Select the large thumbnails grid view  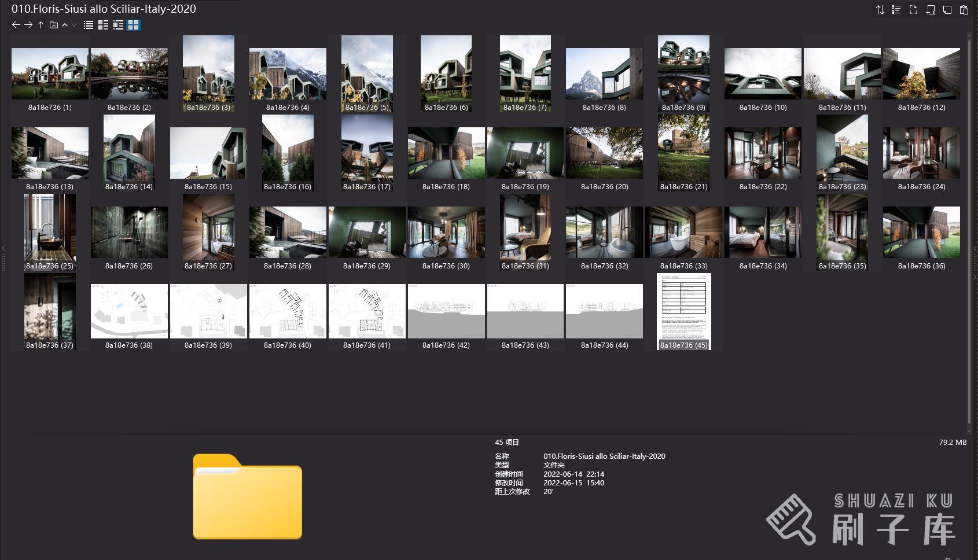coord(134,25)
